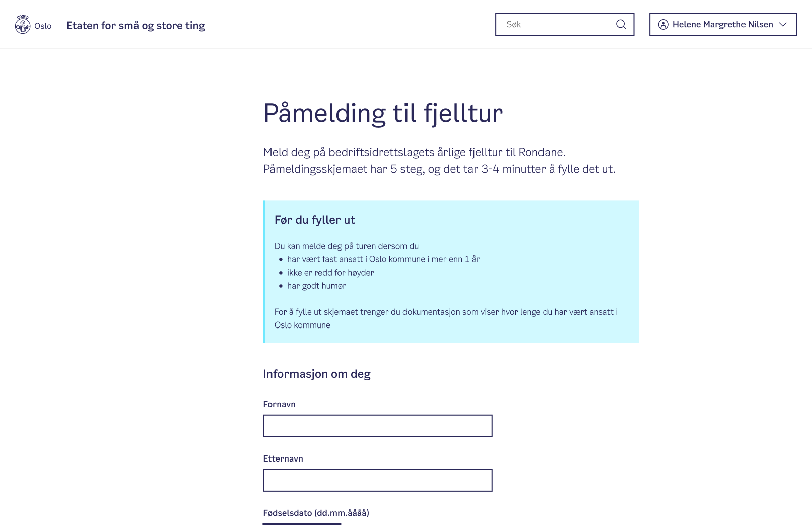
Task: Click the person silhouette beside the username
Action: pos(664,24)
